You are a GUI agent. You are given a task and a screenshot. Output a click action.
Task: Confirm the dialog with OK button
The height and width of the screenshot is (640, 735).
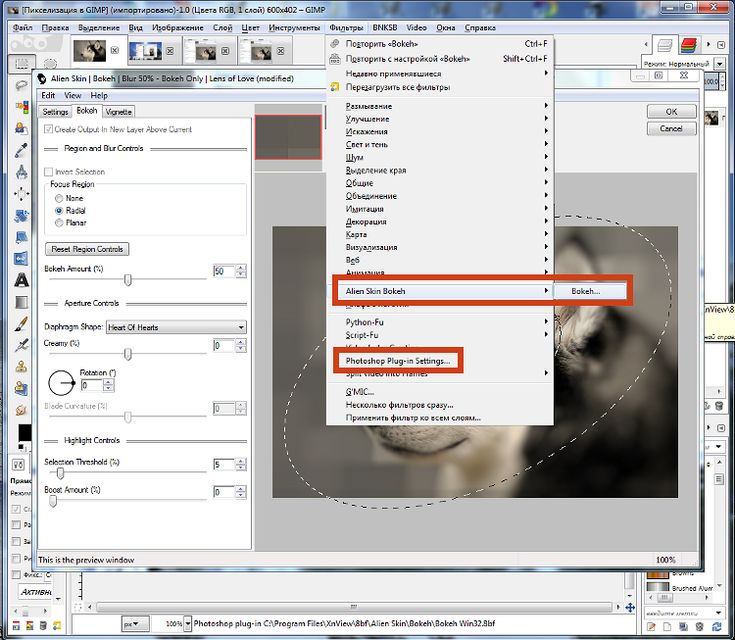(671, 112)
